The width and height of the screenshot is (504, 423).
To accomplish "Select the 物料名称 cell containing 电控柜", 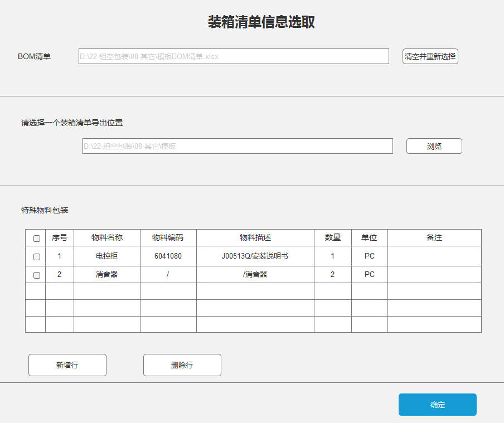I will (106, 256).
